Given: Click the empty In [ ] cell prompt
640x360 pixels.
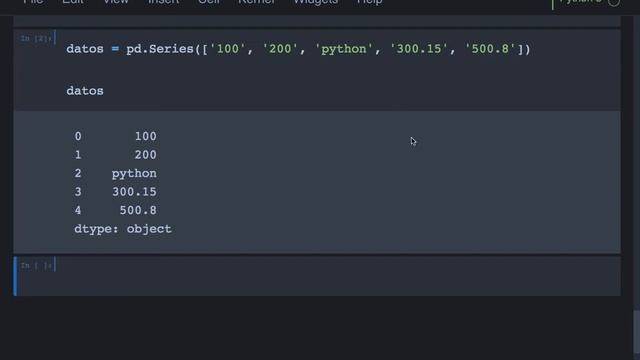Looking at the screenshot, I should (x=36, y=266).
